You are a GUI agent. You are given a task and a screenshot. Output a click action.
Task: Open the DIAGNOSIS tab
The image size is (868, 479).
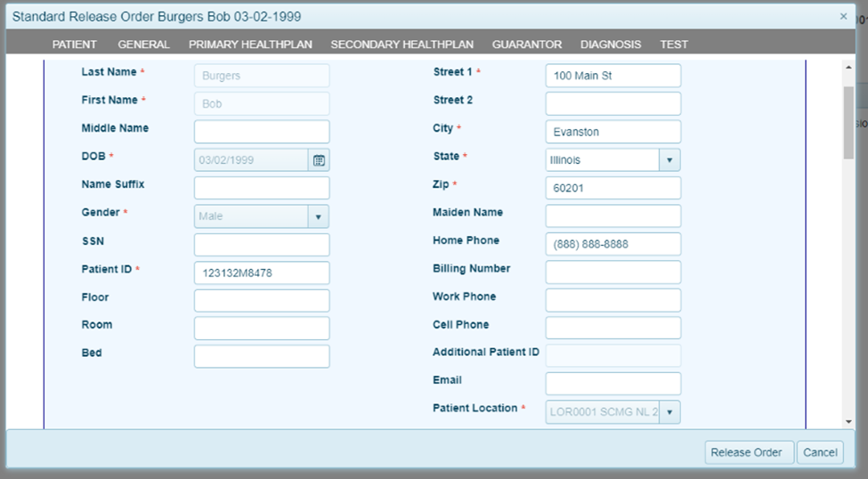pos(611,45)
